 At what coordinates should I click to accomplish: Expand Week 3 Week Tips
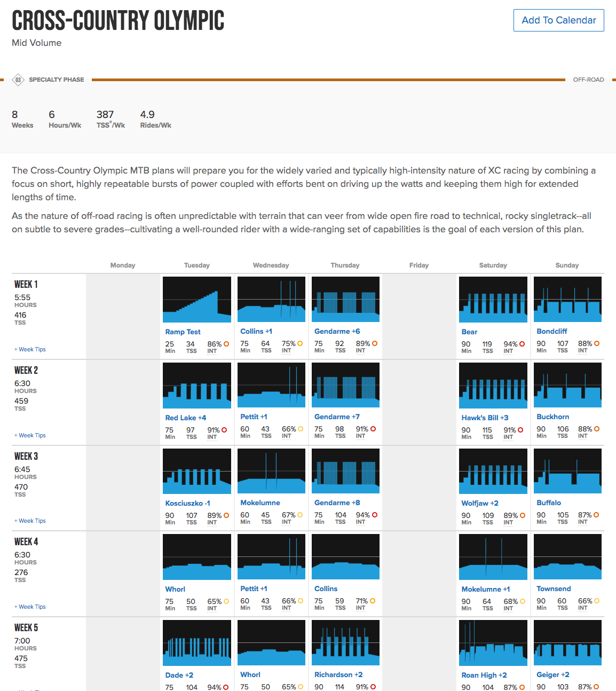[x=30, y=521]
